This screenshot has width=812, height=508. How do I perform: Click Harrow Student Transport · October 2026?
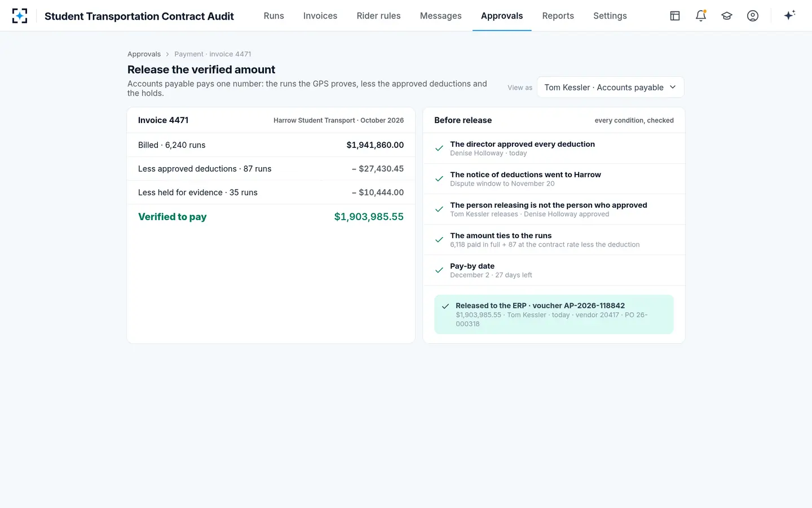[x=339, y=120]
